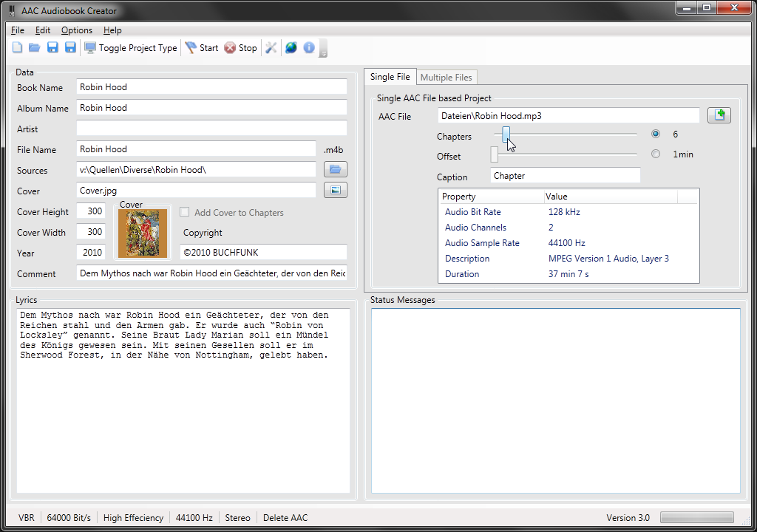The image size is (757, 532).
Task: Select the Offset radio button
Action: pyautogui.click(x=656, y=154)
